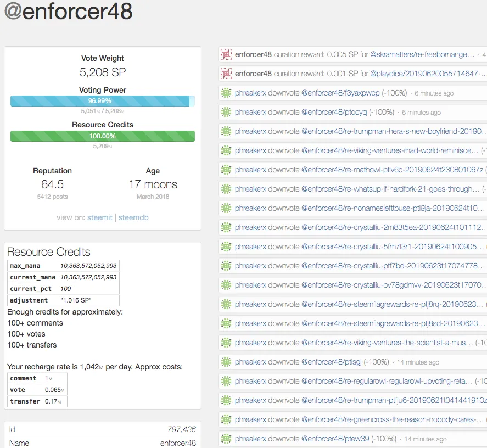Select the vote cost 0.065M cell
Viewport: 487px width, 448px height.
[55, 390]
